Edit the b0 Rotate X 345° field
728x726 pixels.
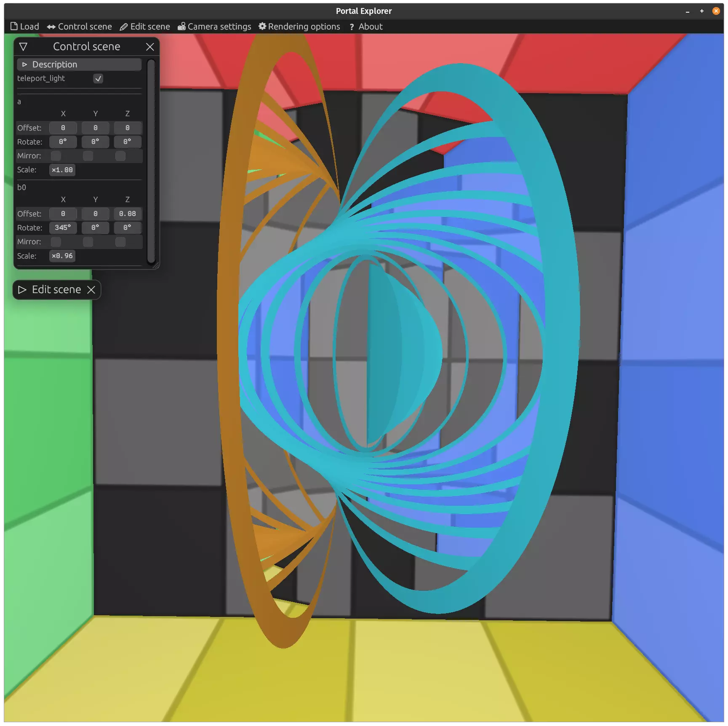(63, 228)
